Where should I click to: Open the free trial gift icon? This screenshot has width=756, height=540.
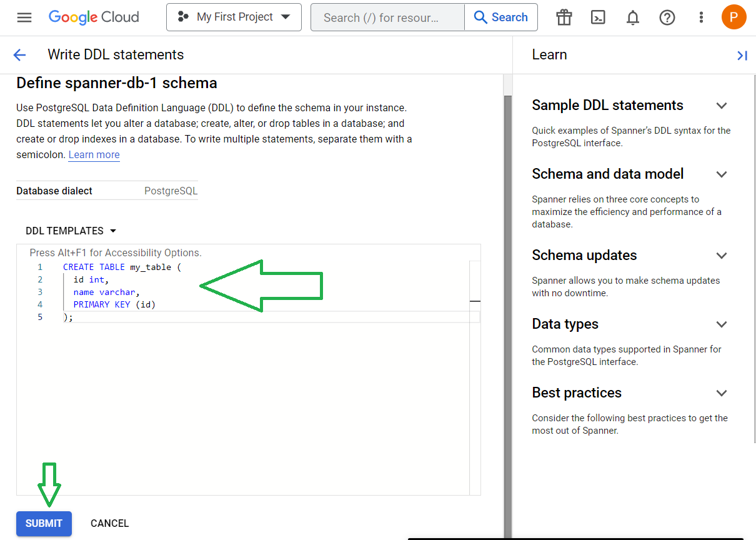tap(564, 17)
